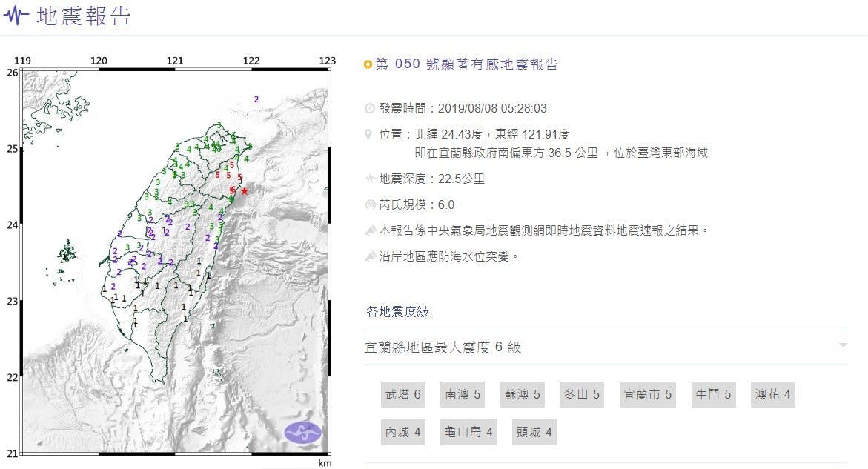Click the 地震報告 page heading

pos(85,16)
